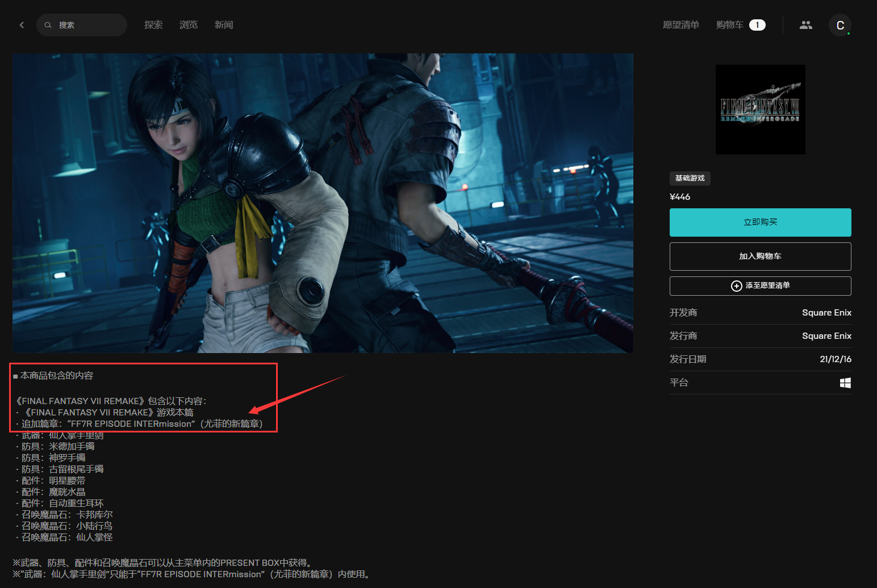Click the 发行商 label

(x=683, y=336)
